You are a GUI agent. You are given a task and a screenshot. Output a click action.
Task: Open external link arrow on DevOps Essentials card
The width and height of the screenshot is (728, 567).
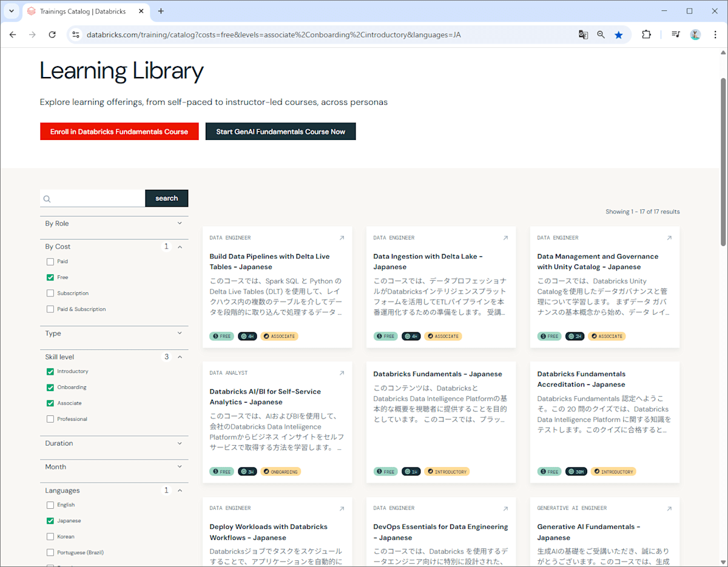[505, 508]
